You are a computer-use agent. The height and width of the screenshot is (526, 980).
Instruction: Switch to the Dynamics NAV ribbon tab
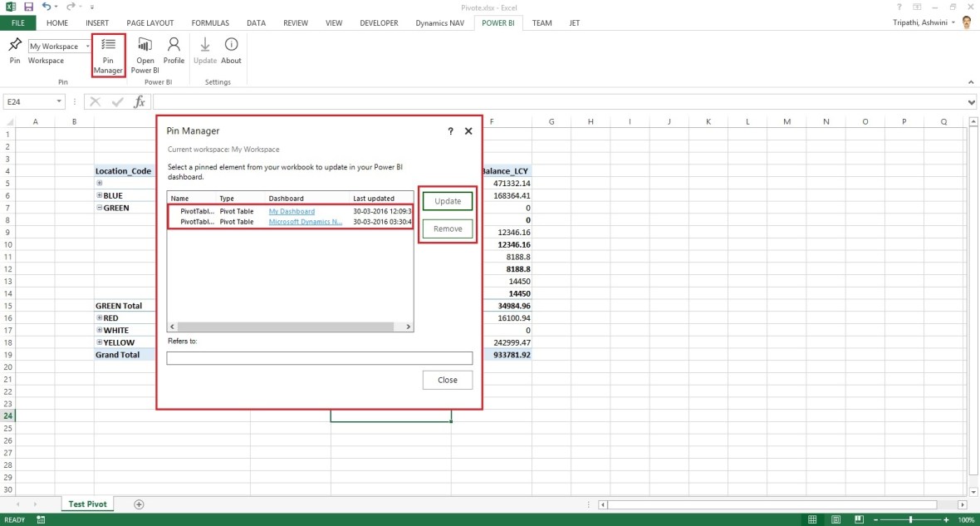439,22
